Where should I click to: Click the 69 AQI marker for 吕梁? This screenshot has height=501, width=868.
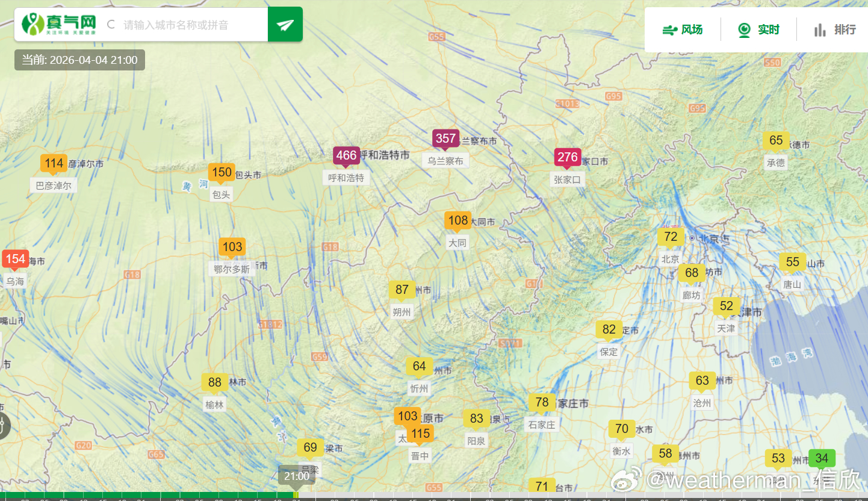coord(310,447)
